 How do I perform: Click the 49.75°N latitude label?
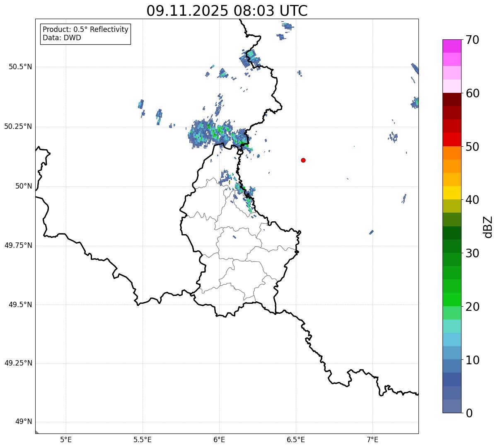[x=18, y=245]
